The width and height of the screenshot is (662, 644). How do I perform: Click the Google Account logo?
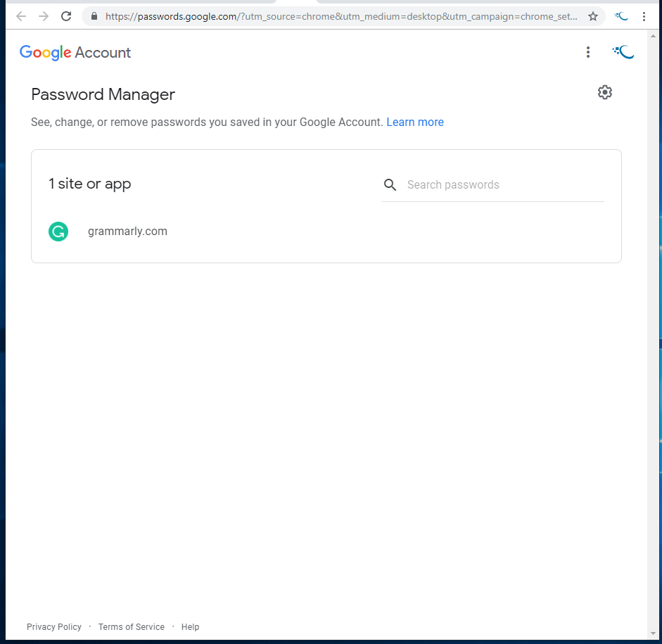click(75, 53)
